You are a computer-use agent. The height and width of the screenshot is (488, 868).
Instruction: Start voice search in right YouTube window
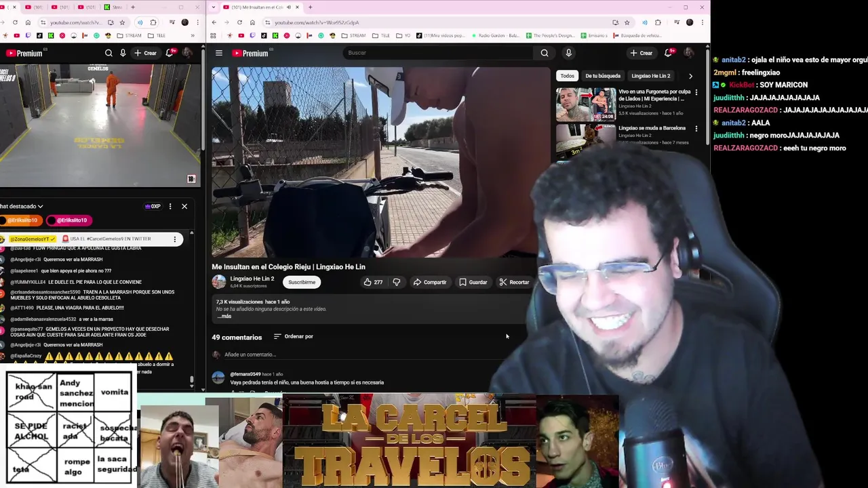tap(568, 53)
